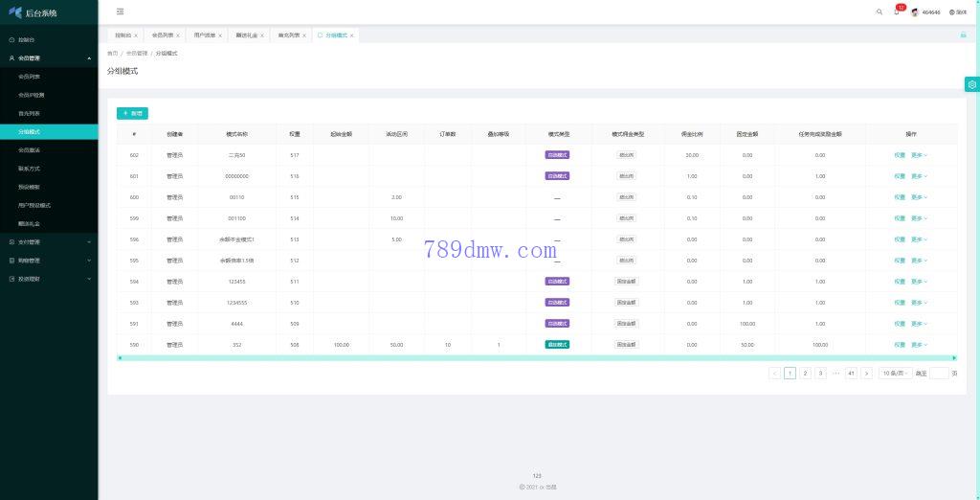Open the 10 条/页 page size dropdown
980x500 pixels.
pyautogui.click(x=894, y=374)
